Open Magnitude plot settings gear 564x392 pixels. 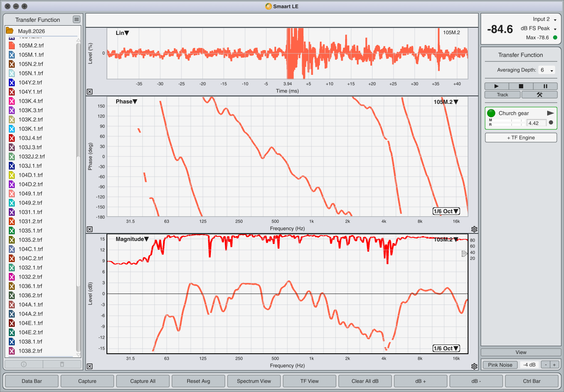pos(474,366)
